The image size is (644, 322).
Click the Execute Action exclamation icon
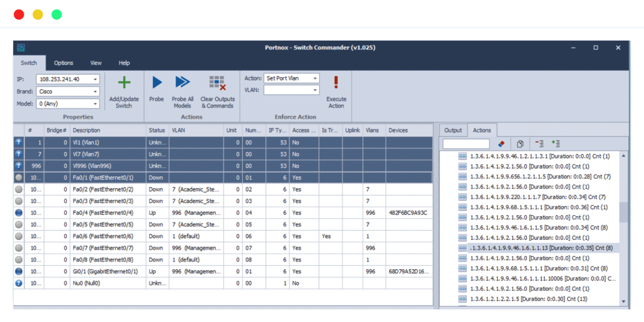pos(336,82)
